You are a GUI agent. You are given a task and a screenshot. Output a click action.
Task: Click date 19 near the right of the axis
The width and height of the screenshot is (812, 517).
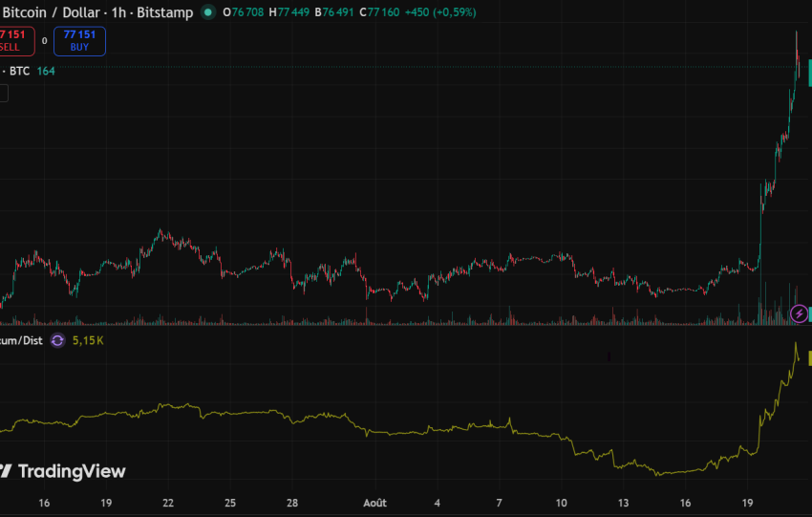747,503
